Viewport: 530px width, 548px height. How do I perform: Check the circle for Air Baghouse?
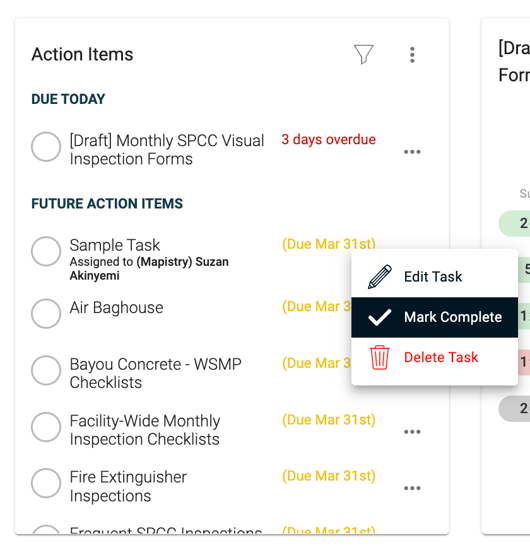pos(46,313)
